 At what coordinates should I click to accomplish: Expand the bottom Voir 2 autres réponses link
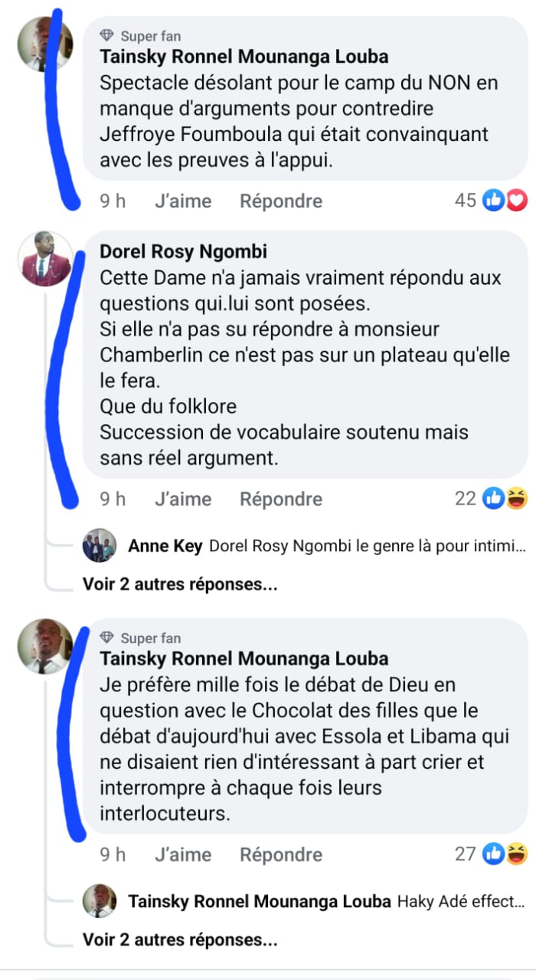(180, 939)
